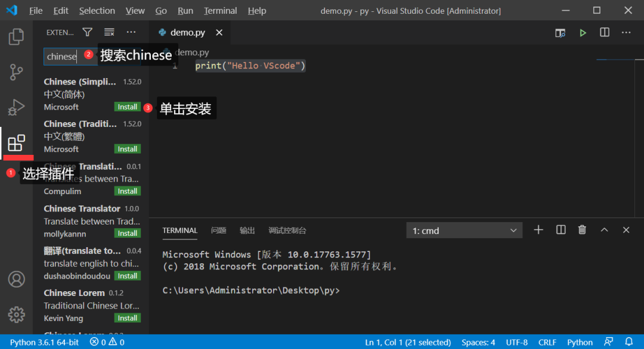The width and height of the screenshot is (644, 349).
Task: Install Chinese (Traditional) language pack
Action: [128, 149]
